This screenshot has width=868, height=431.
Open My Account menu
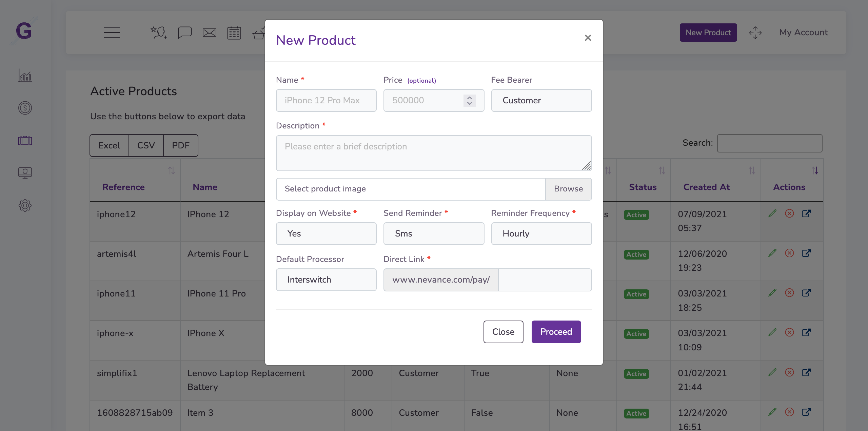pyautogui.click(x=803, y=32)
